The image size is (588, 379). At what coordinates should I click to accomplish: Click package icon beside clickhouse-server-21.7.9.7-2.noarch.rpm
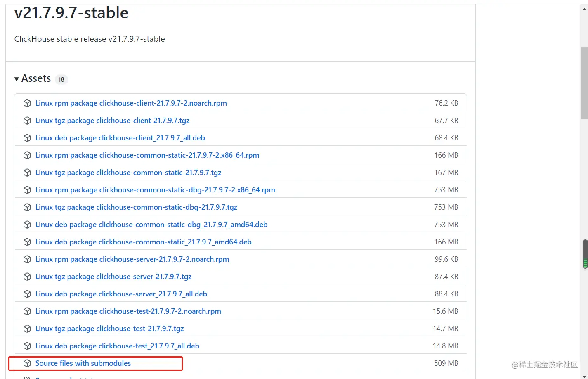pyautogui.click(x=27, y=259)
